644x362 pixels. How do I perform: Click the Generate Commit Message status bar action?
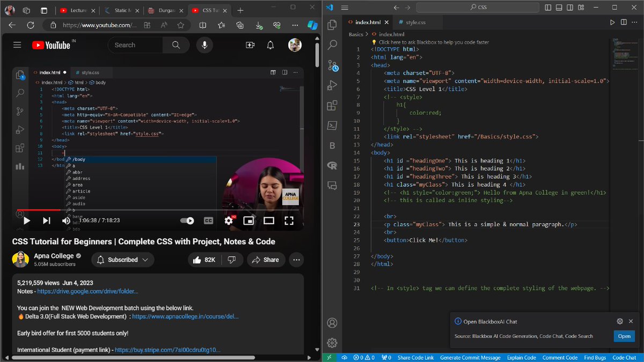(x=470, y=357)
